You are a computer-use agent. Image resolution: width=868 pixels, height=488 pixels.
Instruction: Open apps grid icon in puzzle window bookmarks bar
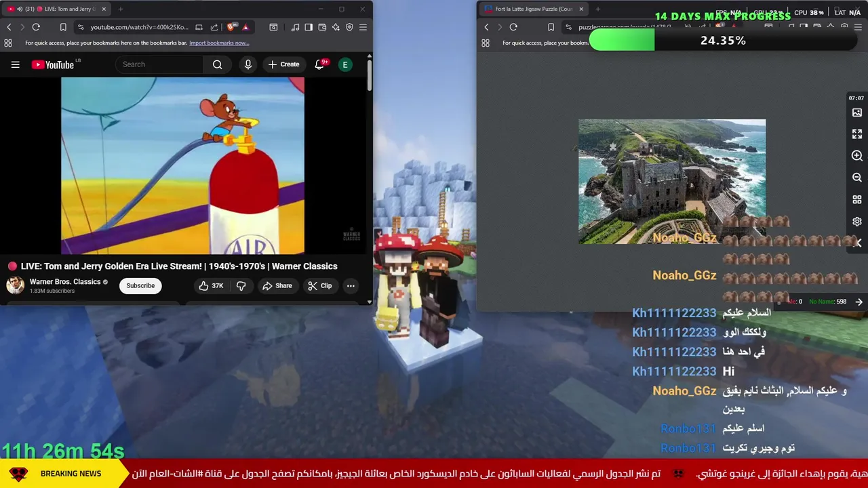tap(486, 43)
